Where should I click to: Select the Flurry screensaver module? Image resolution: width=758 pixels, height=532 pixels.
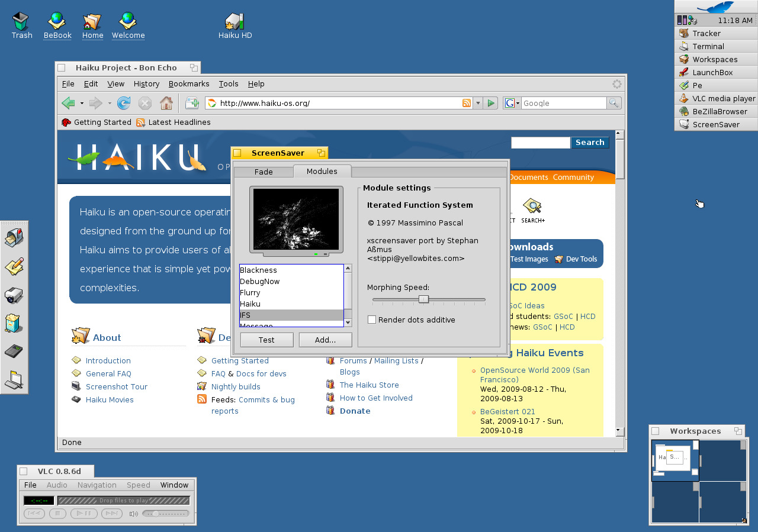(x=249, y=292)
